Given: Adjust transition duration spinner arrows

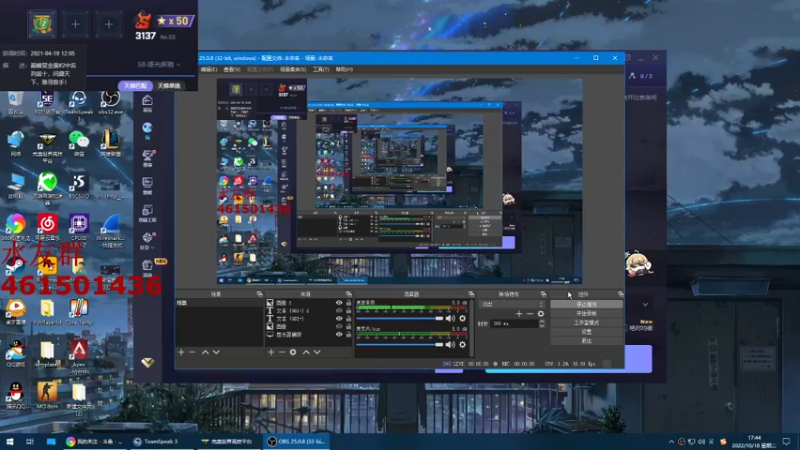Looking at the screenshot, I should click(542, 323).
